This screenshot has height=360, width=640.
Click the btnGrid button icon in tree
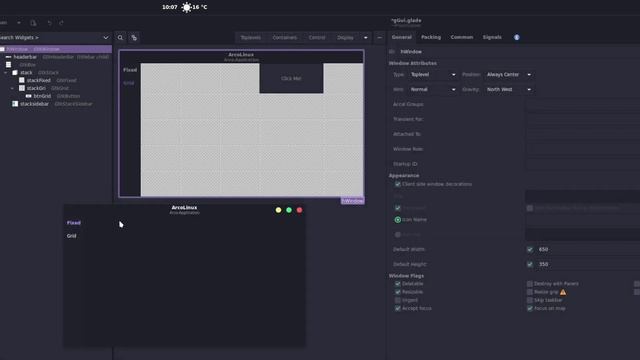pyautogui.click(x=29, y=96)
